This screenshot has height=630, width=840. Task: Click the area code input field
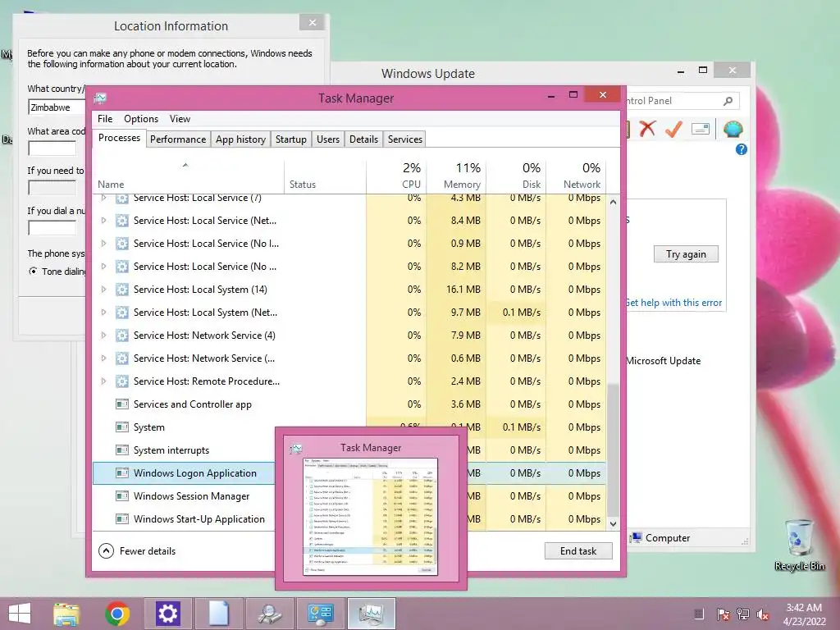tap(52, 148)
